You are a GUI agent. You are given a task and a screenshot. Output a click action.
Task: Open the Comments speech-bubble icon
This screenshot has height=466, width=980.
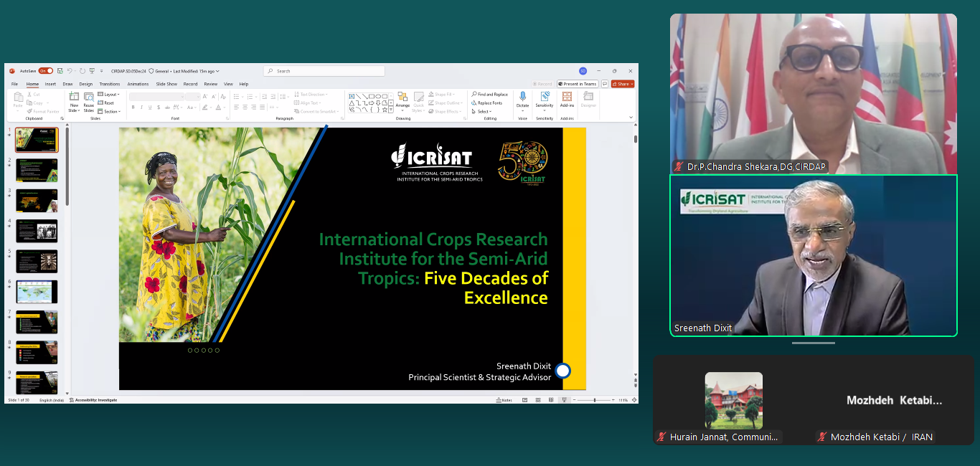[x=605, y=84]
